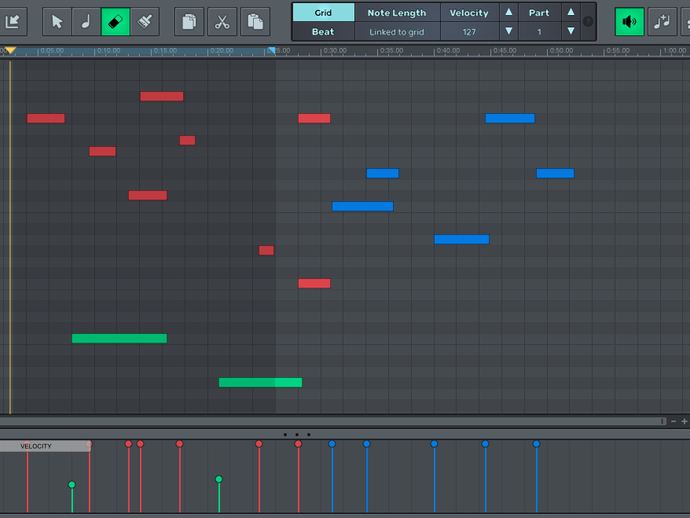
Task: Select the green eraser tool
Action: (x=115, y=21)
